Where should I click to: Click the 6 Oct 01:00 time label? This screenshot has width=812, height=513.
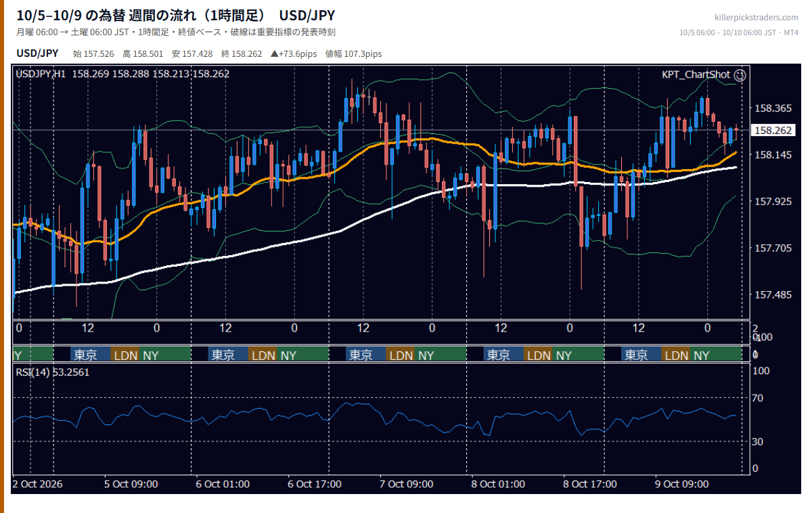pos(223,484)
